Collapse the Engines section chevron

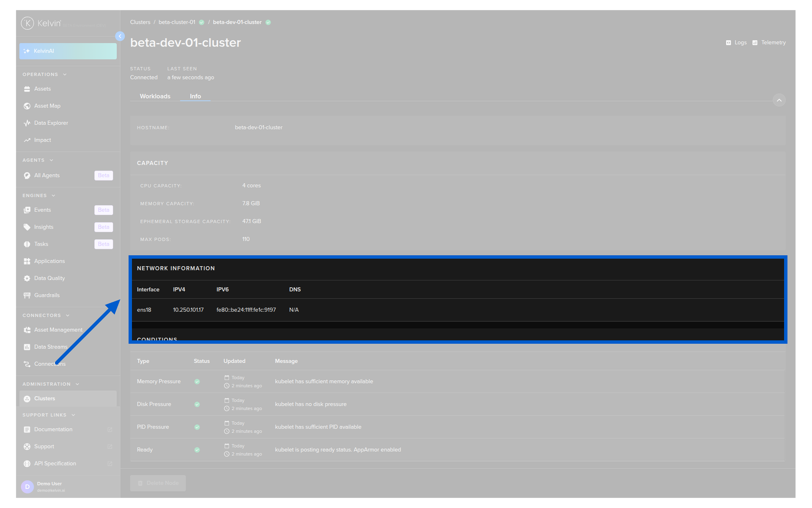(x=53, y=196)
